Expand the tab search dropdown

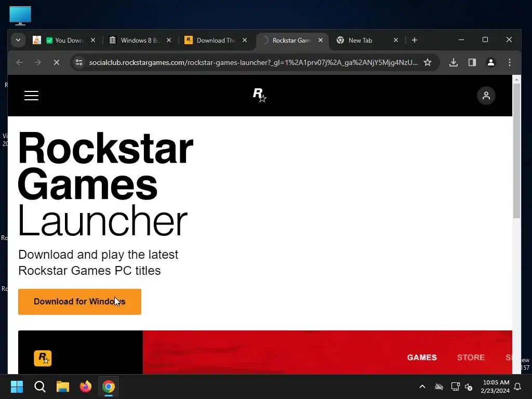click(18, 40)
